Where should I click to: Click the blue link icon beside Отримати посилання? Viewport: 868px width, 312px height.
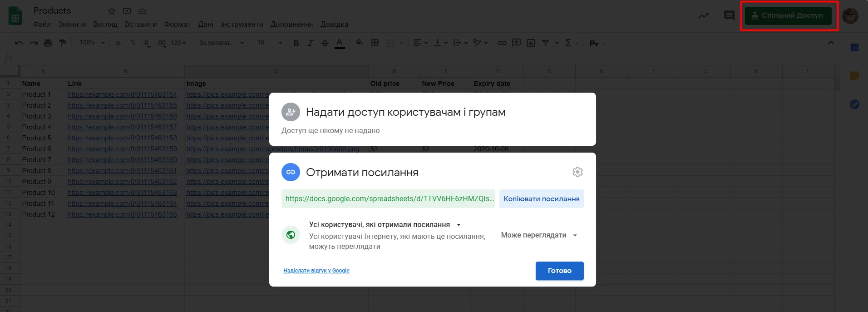(x=291, y=172)
